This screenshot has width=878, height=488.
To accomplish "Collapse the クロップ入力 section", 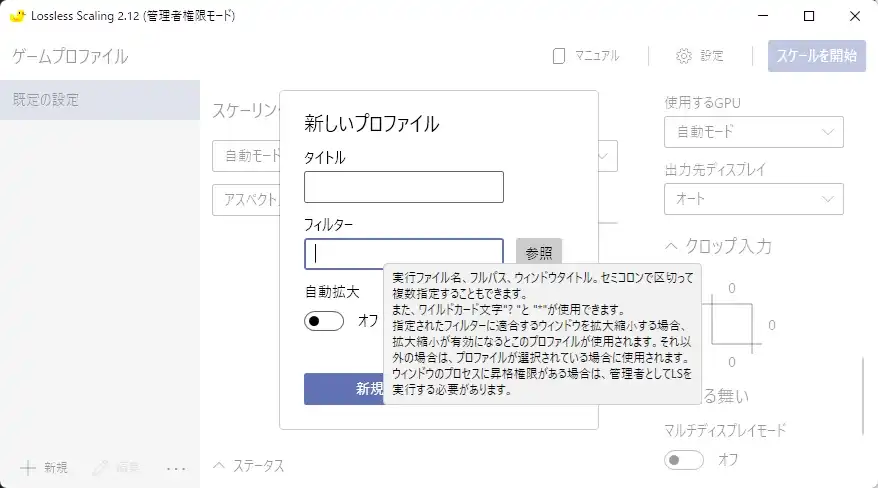I will [x=672, y=246].
